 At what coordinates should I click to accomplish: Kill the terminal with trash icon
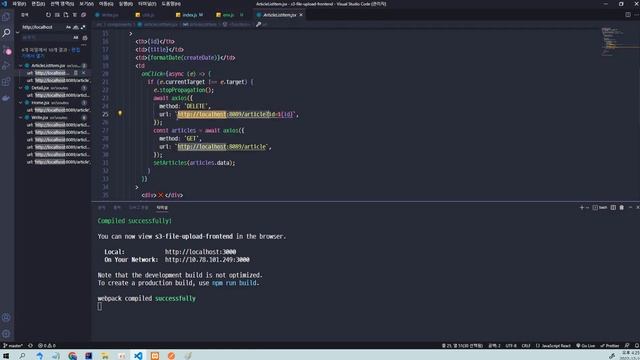pos(622,207)
